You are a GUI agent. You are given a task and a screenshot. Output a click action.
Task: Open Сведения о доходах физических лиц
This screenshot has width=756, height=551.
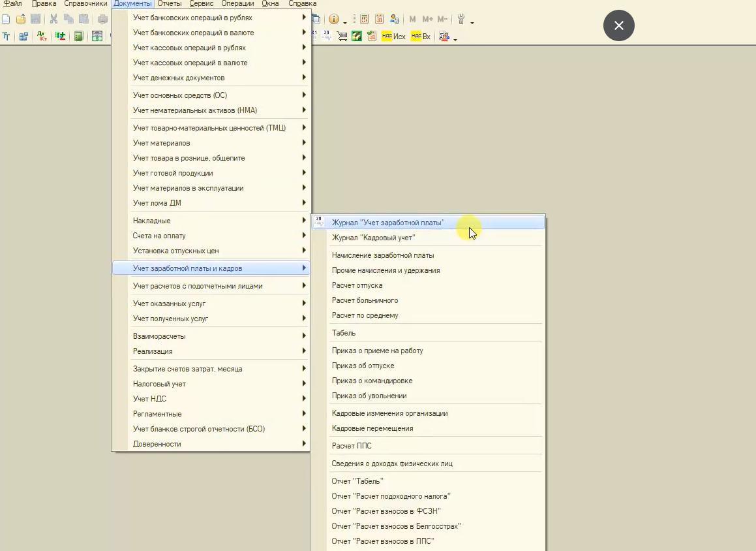pyautogui.click(x=428, y=464)
